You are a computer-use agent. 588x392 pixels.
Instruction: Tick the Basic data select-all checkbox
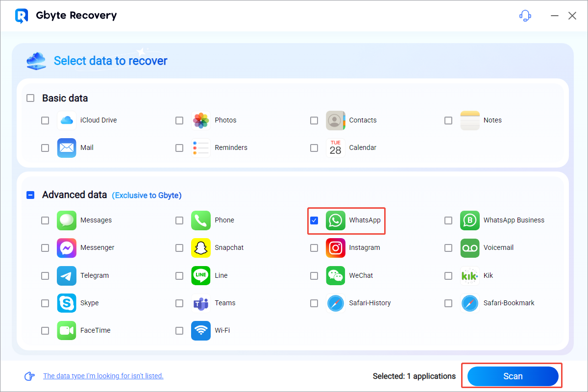[x=30, y=98]
